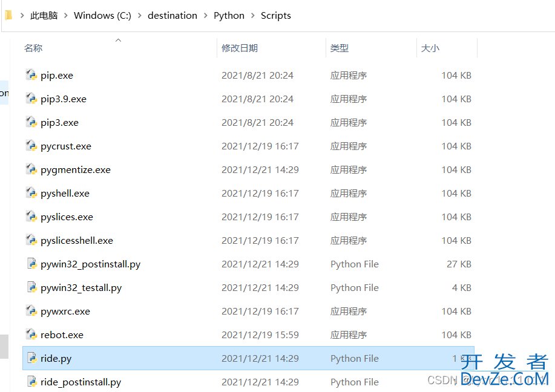This screenshot has width=555, height=392.
Task: Select the pyslices.exe file name
Action: [67, 217]
